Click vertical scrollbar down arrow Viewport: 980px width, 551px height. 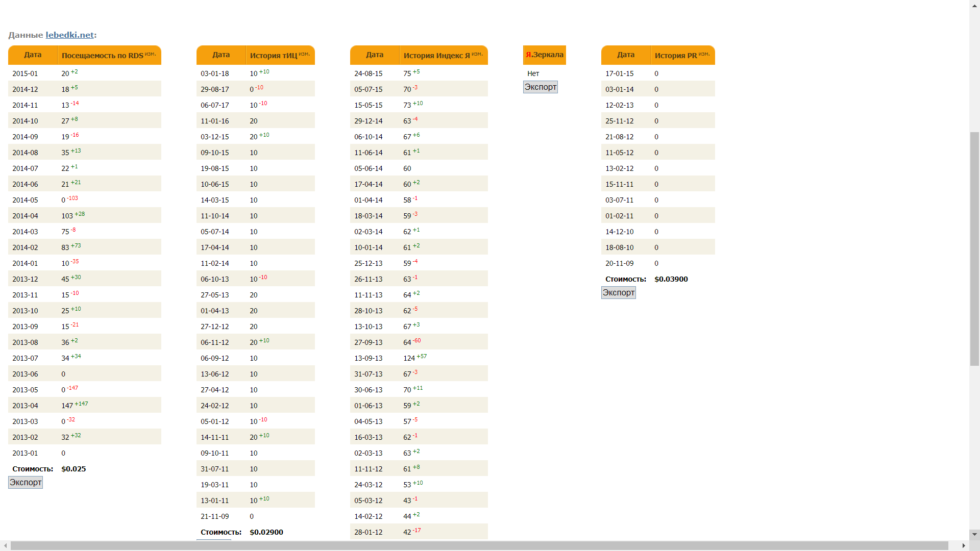coord(974,535)
